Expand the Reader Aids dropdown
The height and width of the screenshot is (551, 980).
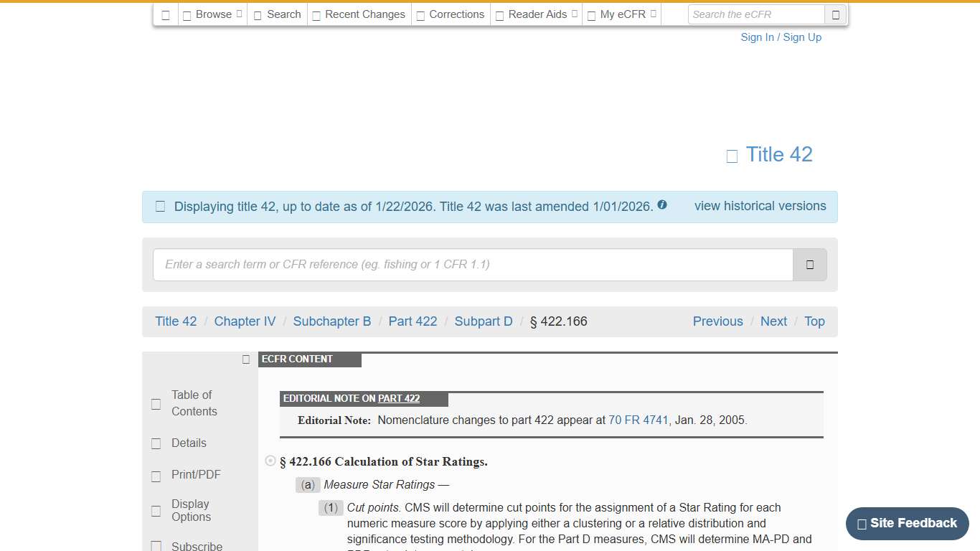pos(536,14)
